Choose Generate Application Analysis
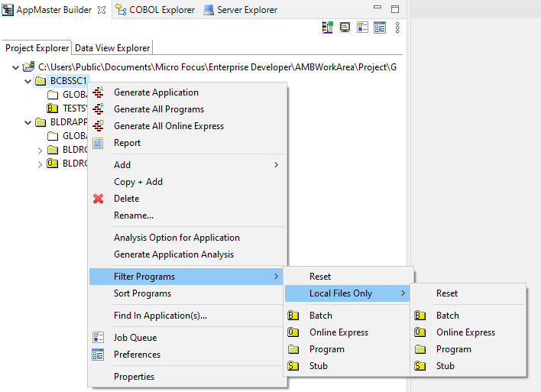Image resolution: width=541 pixels, height=392 pixels. (x=188, y=254)
